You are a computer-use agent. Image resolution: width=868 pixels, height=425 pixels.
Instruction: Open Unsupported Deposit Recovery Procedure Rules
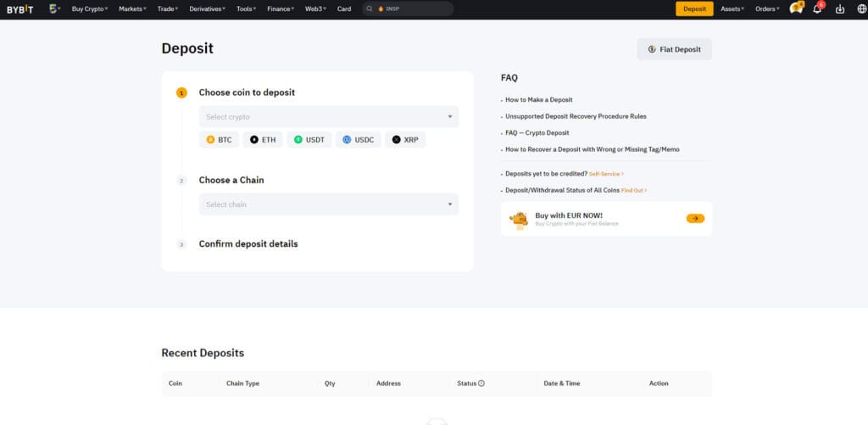pos(576,116)
